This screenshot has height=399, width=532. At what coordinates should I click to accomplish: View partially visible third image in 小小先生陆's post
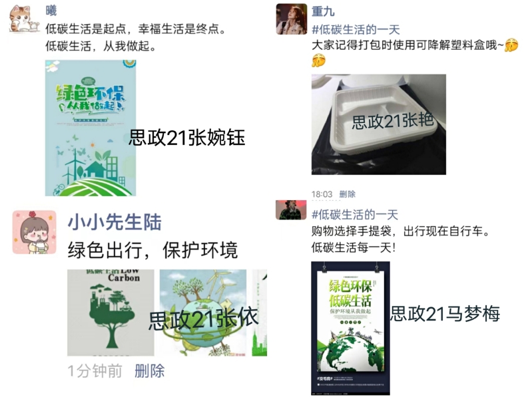click(259, 313)
